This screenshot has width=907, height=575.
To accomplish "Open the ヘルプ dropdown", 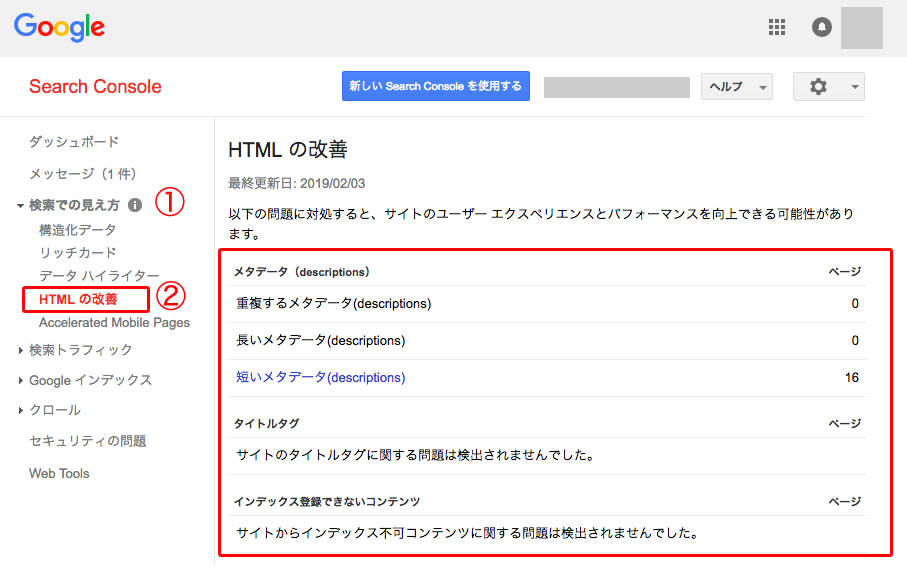I will tap(736, 87).
